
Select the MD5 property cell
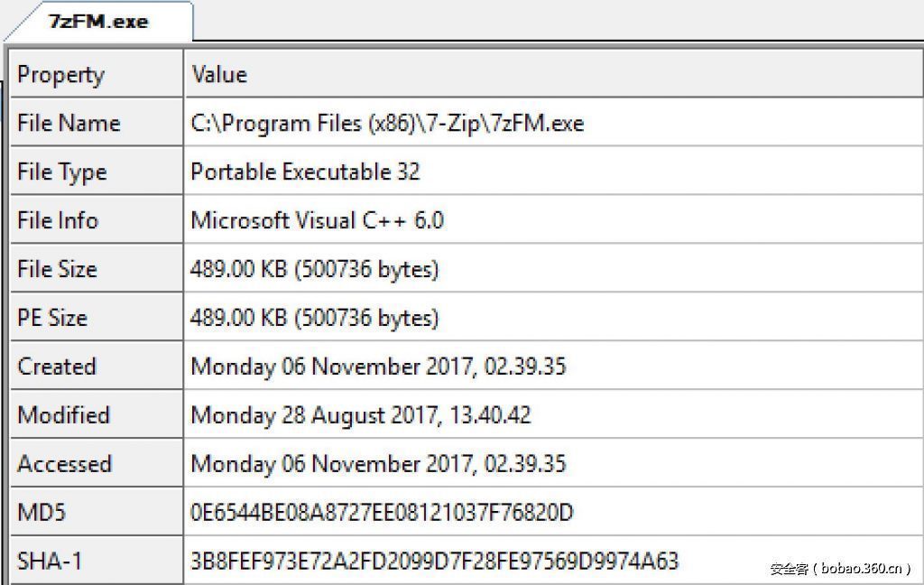42,514
